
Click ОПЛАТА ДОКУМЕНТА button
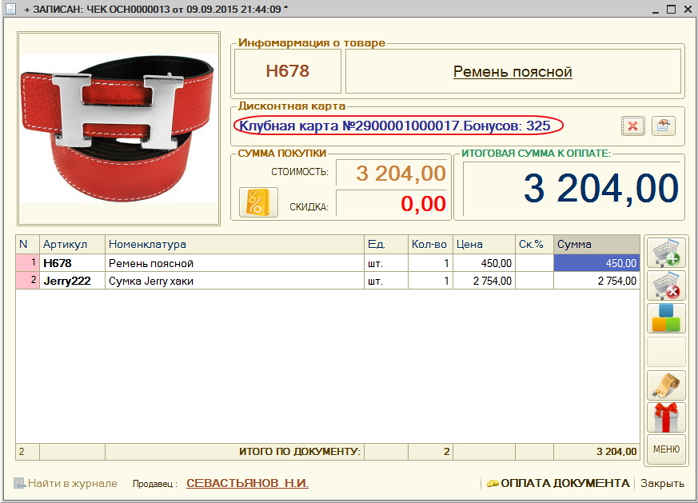pos(558,483)
